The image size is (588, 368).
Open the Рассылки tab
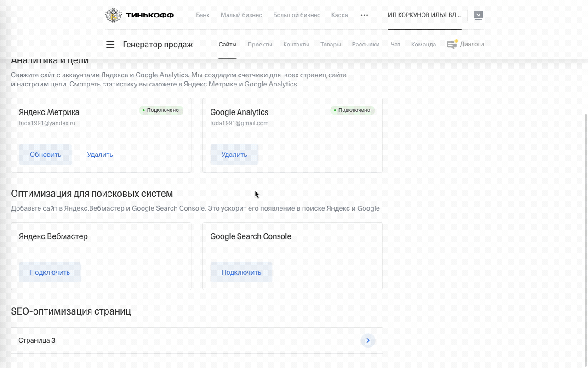(x=365, y=45)
